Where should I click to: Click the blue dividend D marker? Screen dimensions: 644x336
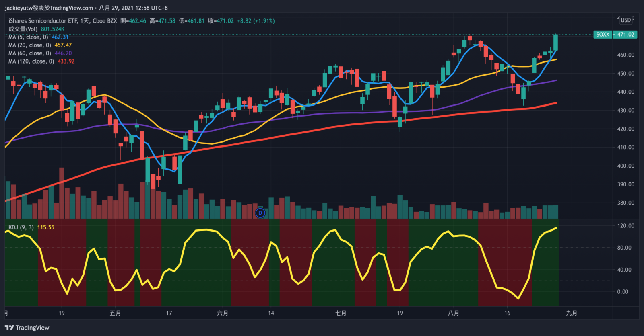(x=260, y=213)
